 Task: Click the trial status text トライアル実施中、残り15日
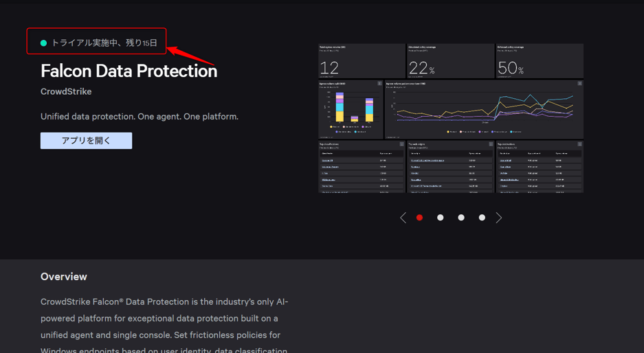[x=104, y=43]
